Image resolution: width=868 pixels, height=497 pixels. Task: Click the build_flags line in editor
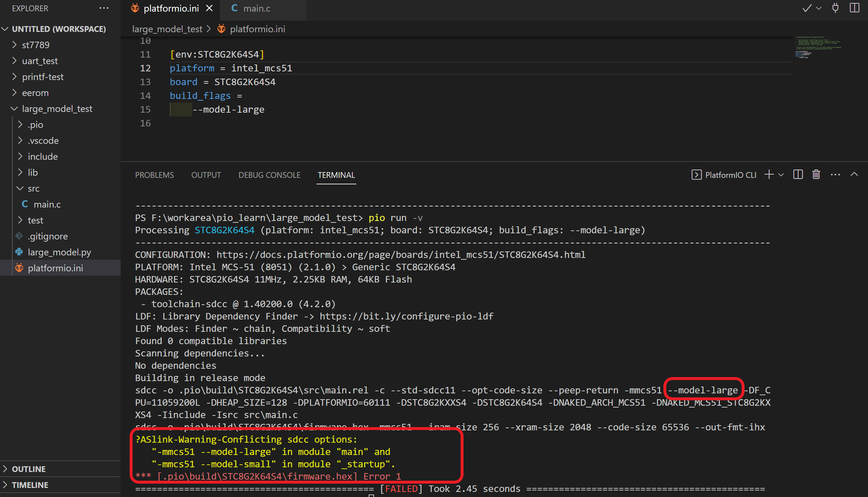click(x=206, y=96)
